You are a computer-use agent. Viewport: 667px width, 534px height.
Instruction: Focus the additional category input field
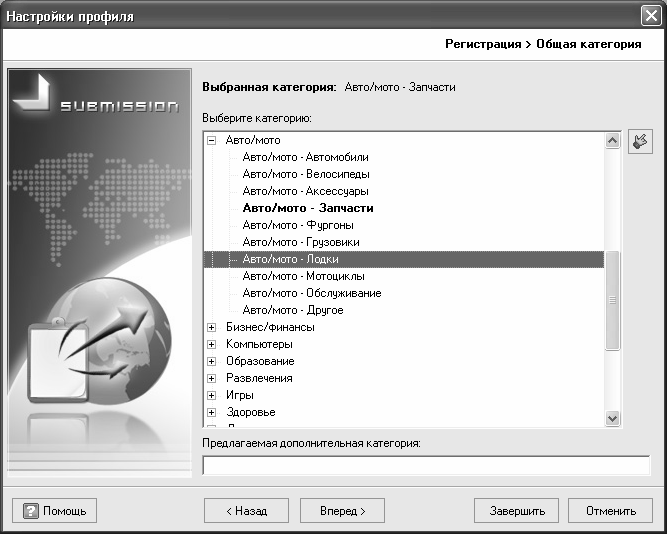(425, 465)
